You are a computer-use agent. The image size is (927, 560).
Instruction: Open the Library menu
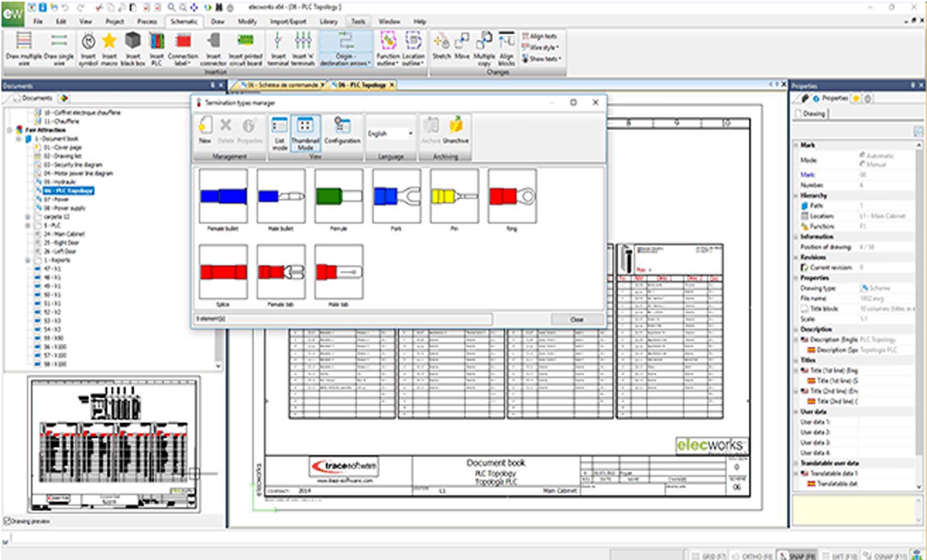tap(329, 21)
